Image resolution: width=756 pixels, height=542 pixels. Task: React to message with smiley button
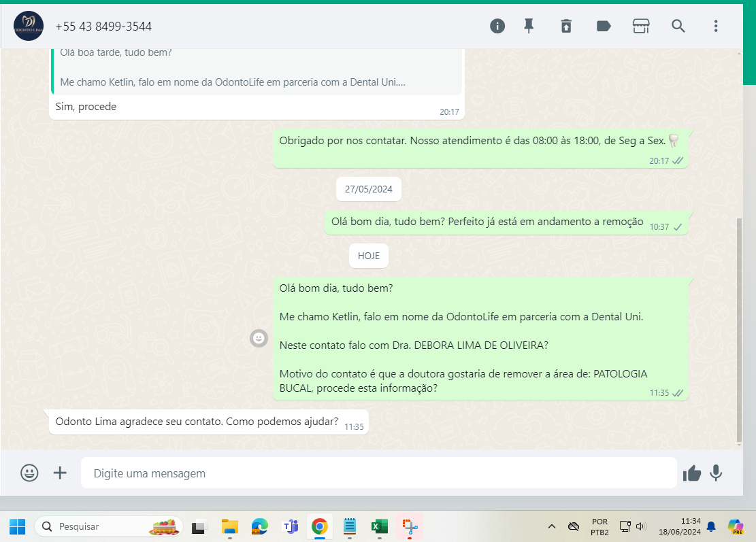259,338
